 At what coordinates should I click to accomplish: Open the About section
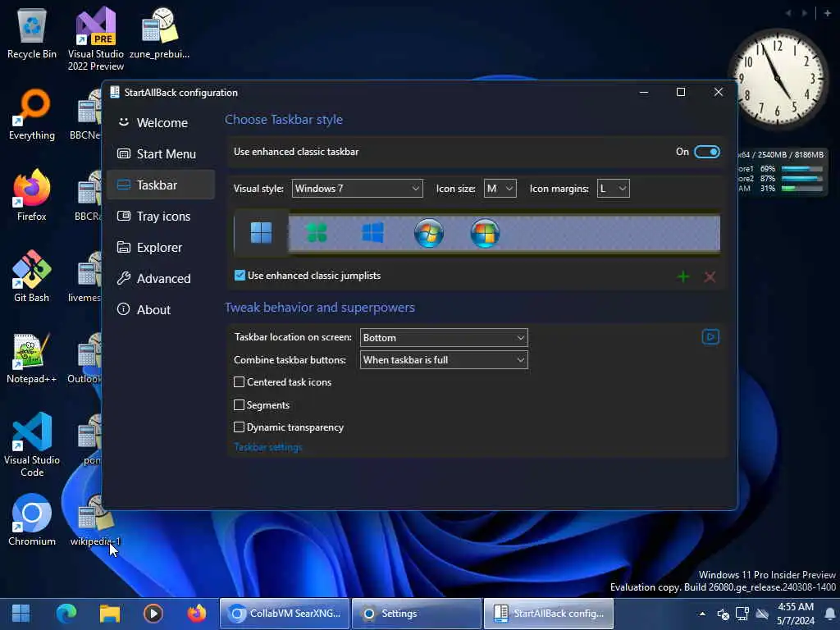click(161, 309)
